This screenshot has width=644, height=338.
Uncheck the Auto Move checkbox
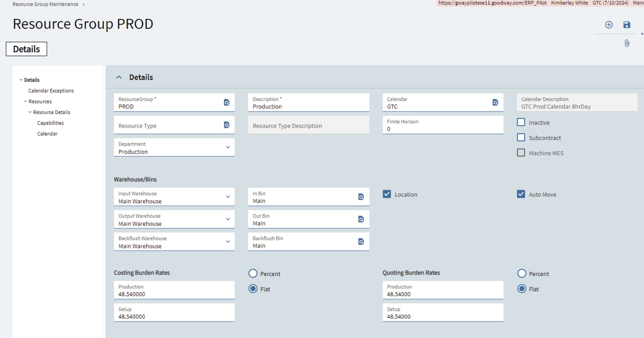click(521, 194)
